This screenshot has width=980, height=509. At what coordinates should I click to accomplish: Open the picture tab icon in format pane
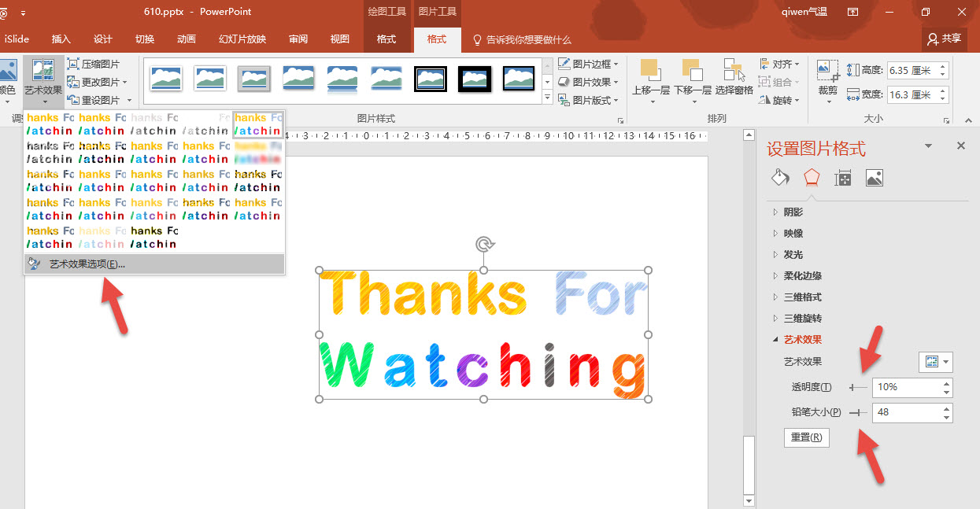(874, 178)
